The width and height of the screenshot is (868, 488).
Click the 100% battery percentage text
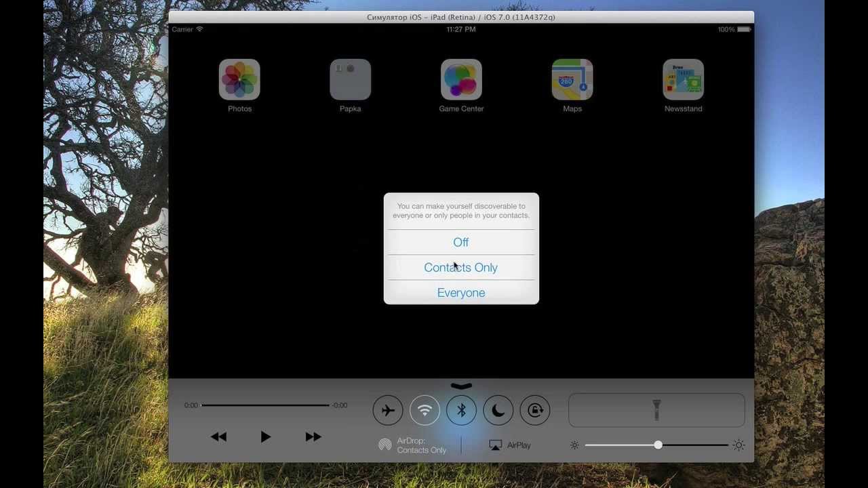pyautogui.click(x=726, y=30)
